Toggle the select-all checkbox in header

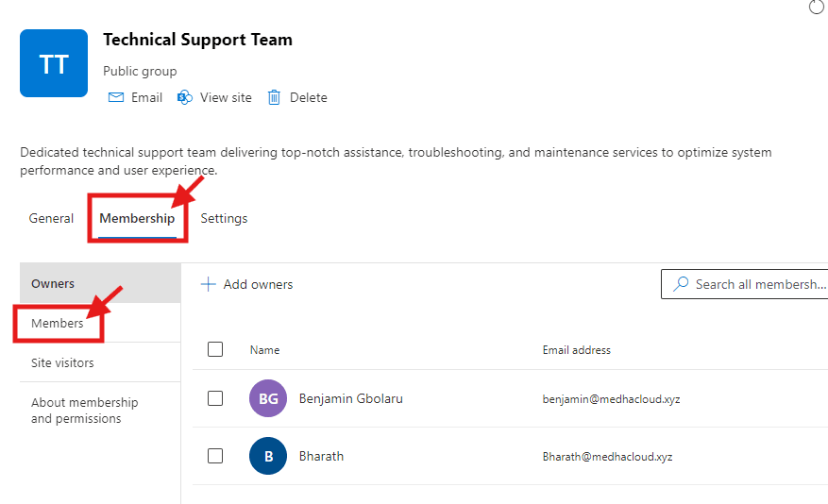tap(215, 349)
